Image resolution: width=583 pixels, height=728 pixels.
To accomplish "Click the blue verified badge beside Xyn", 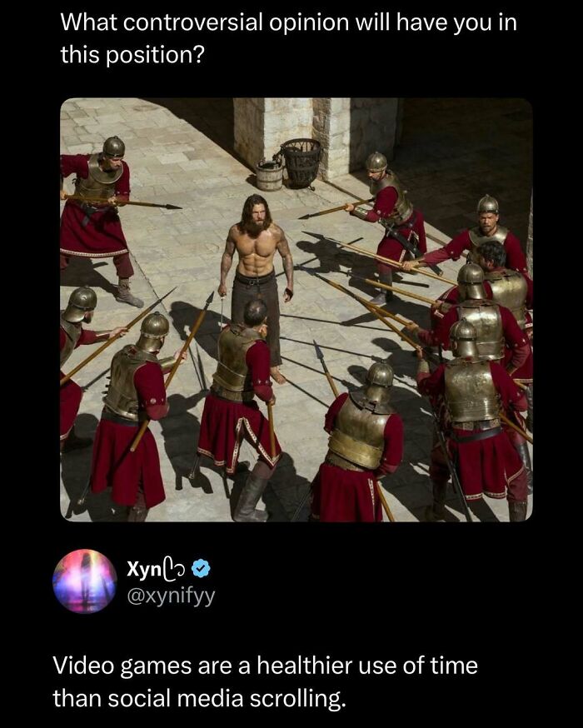I will click(x=201, y=570).
